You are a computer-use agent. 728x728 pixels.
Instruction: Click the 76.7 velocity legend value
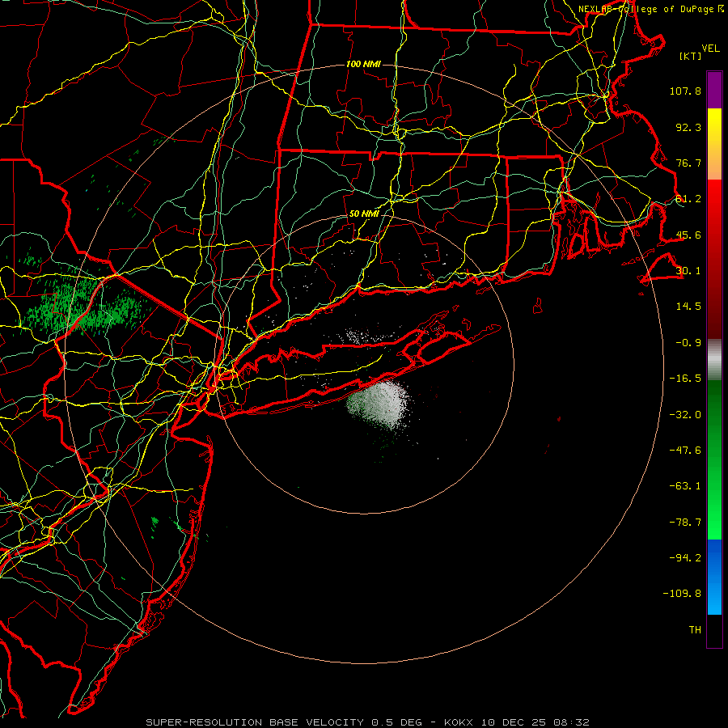click(688, 163)
